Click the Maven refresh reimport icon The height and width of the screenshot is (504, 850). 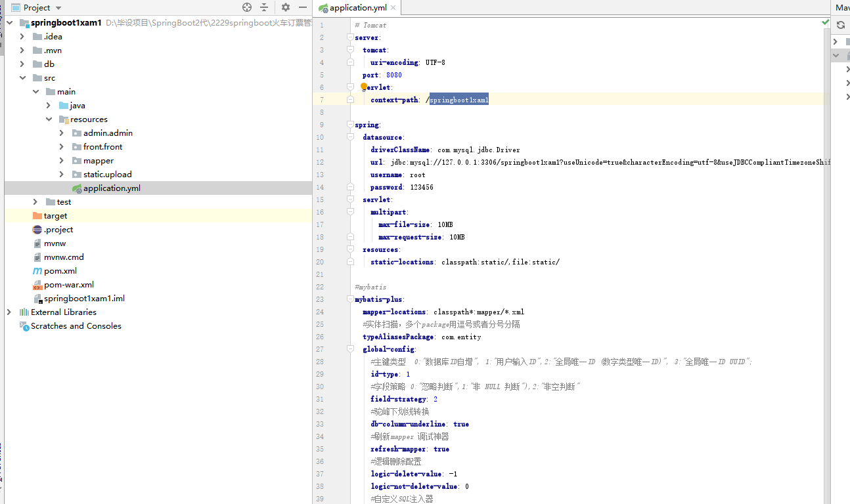840,25
